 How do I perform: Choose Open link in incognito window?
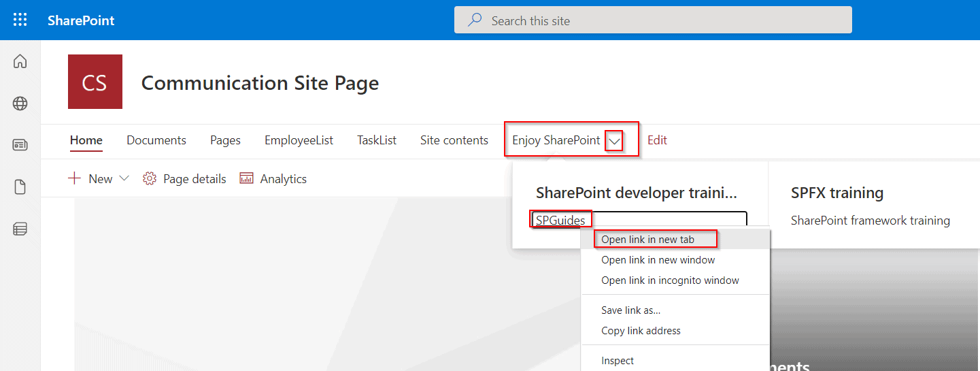(675, 280)
